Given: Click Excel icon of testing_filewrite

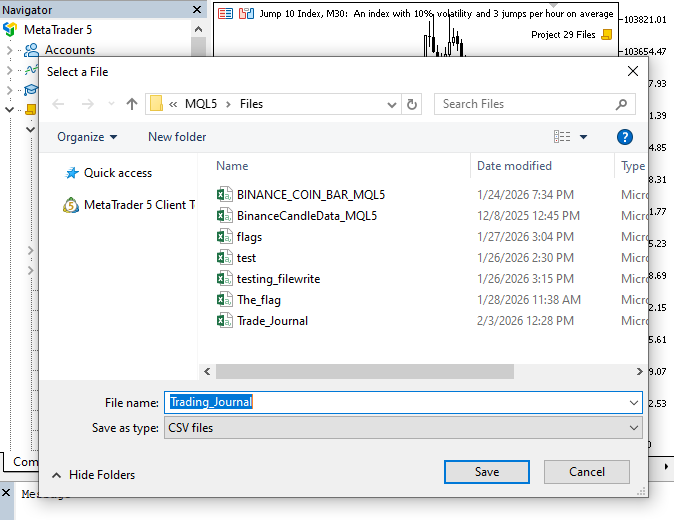Looking at the screenshot, I should (225, 278).
